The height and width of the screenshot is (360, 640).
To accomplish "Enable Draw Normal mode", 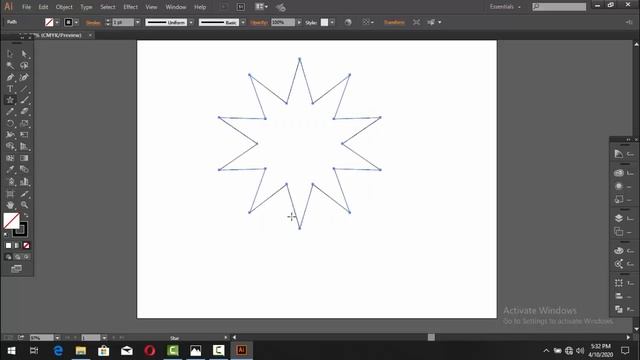I will [8, 257].
